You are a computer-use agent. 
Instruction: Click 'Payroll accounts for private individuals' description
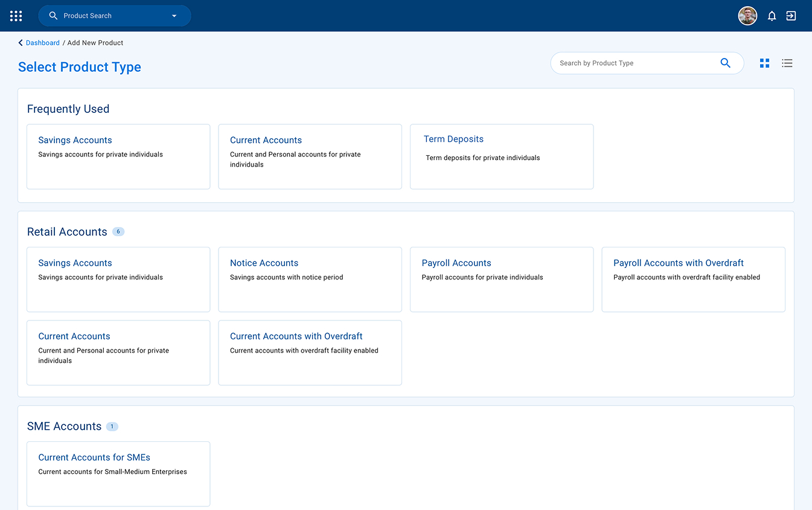pyautogui.click(x=482, y=278)
